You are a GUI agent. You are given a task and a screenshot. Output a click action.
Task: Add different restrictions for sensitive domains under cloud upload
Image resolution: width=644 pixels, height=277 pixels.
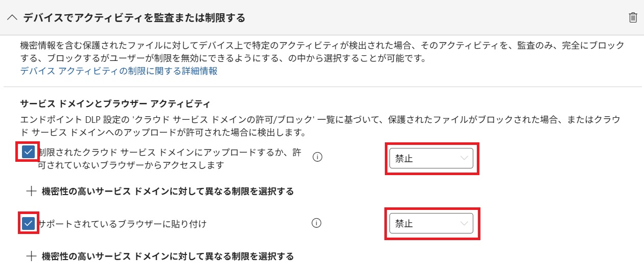tap(168, 191)
